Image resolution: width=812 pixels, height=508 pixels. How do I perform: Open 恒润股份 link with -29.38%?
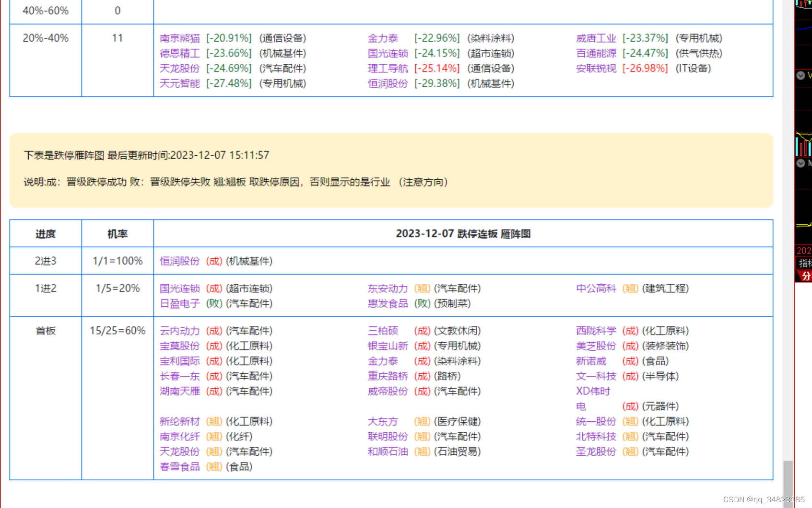click(388, 83)
